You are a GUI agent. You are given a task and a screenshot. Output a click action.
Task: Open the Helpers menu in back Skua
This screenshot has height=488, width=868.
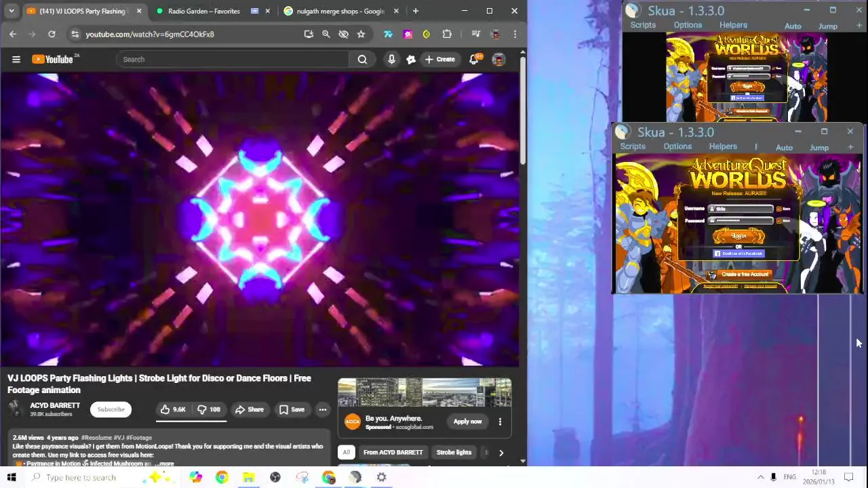pyautogui.click(x=733, y=25)
